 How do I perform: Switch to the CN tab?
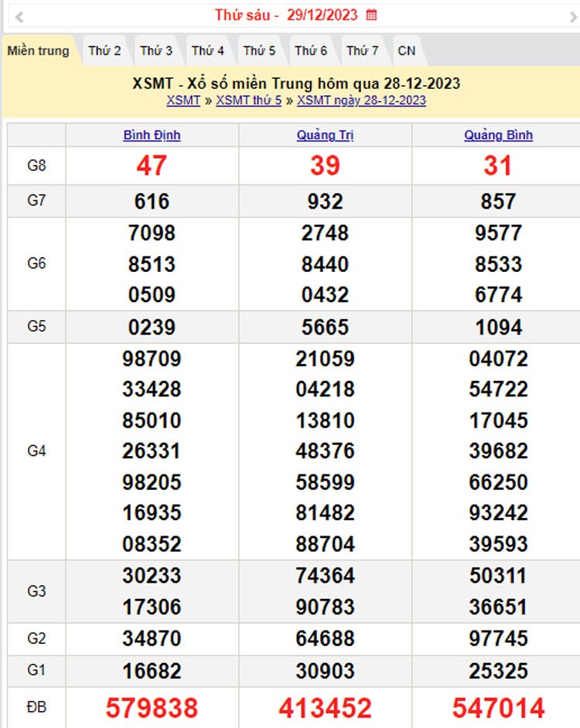[407, 51]
